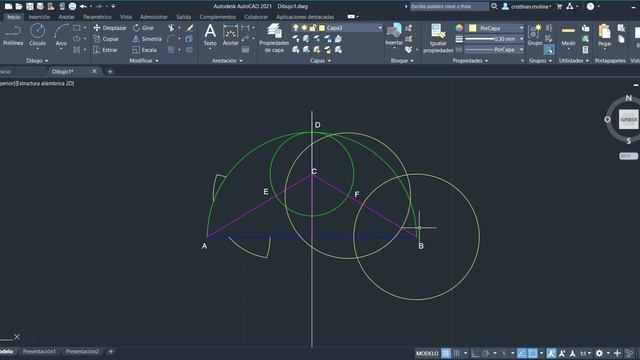Add new drawing tab with plus button
This screenshot has height=360, width=640.
pyautogui.click(x=110, y=71)
